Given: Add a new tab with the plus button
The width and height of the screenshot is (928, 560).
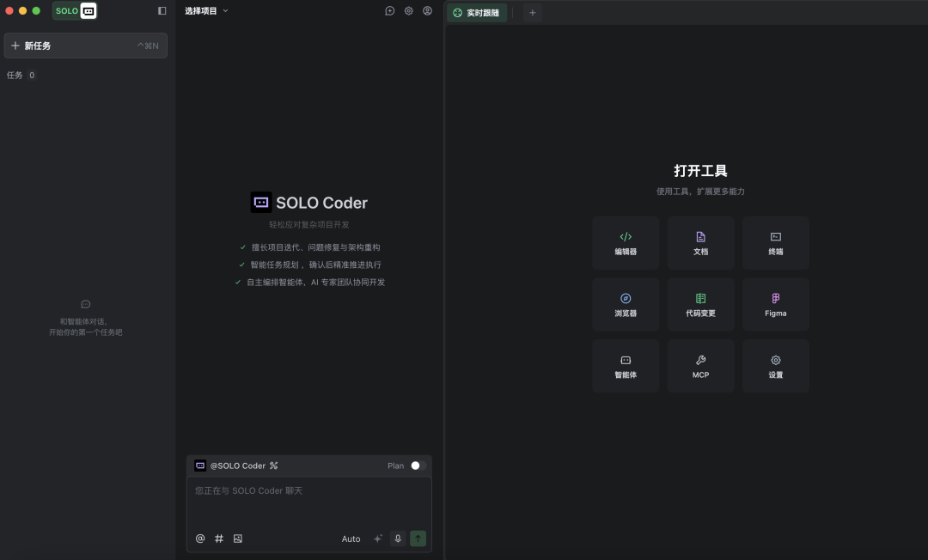Looking at the screenshot, I should tap(532, 12).
